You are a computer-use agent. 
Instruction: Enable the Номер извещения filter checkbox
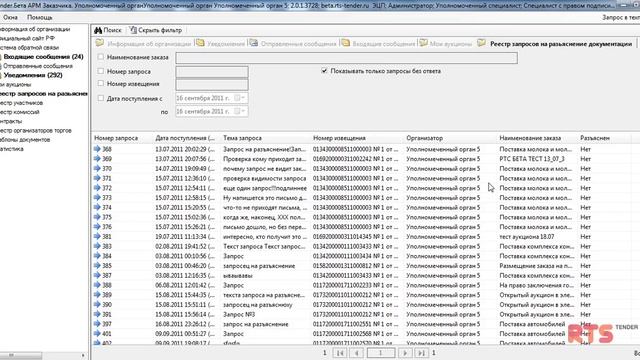[x=100, y=83]
